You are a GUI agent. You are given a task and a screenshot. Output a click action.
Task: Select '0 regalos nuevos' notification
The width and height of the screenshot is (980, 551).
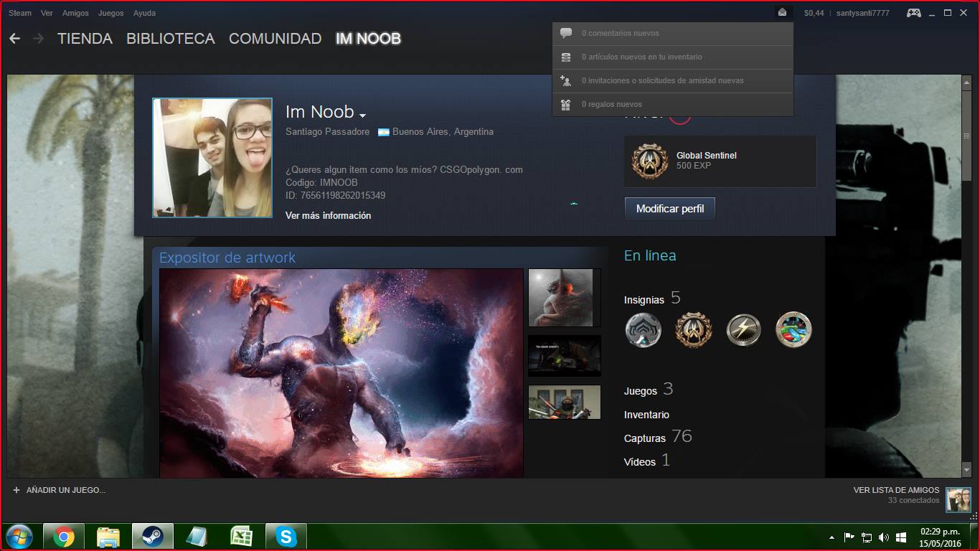tap(673, 104)
